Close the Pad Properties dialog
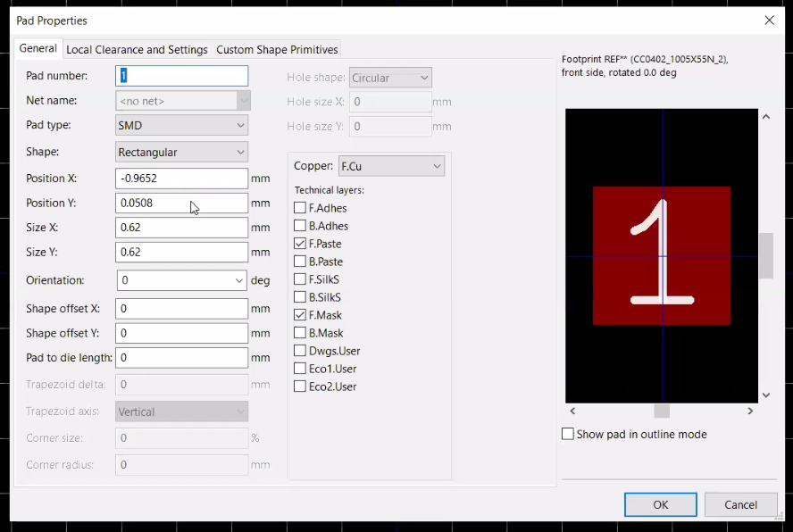The image size is (793, 532). [769, 20]
